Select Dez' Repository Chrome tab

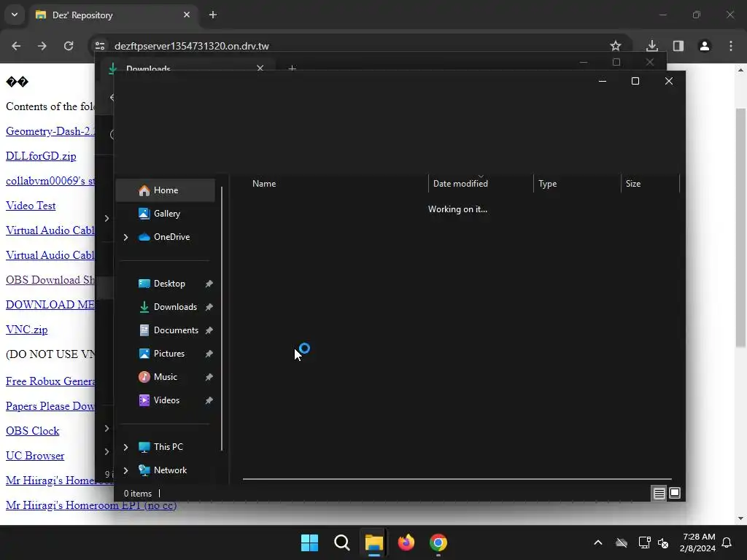coord(112,15)
